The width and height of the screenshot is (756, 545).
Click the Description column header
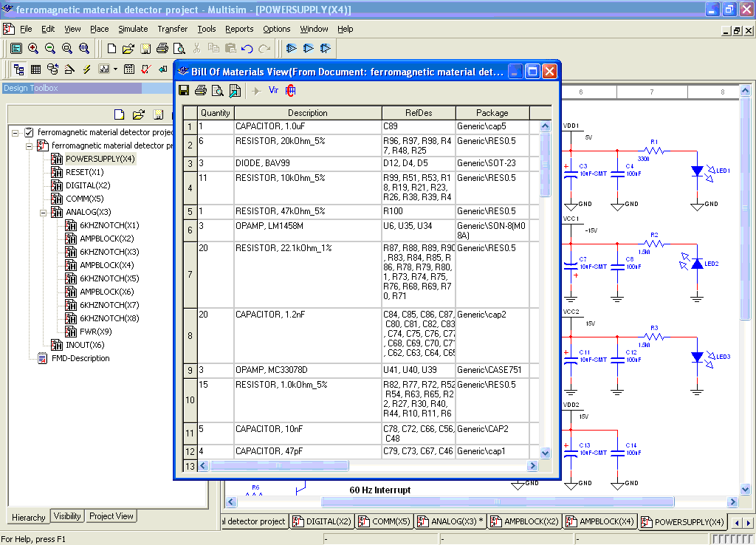[307, 113]
